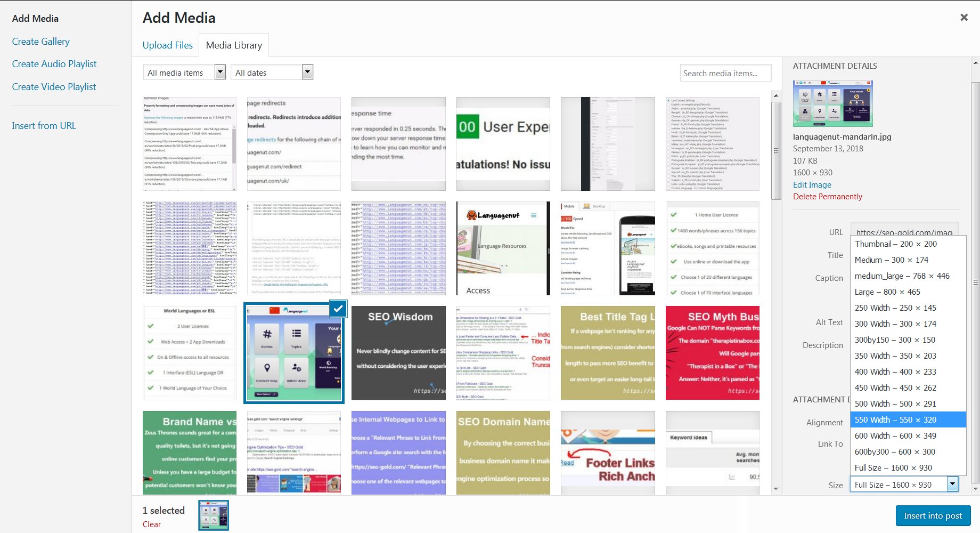This screenshot has height=533, width=980.
Task: Clear the current selection
Action: [151, 524]
